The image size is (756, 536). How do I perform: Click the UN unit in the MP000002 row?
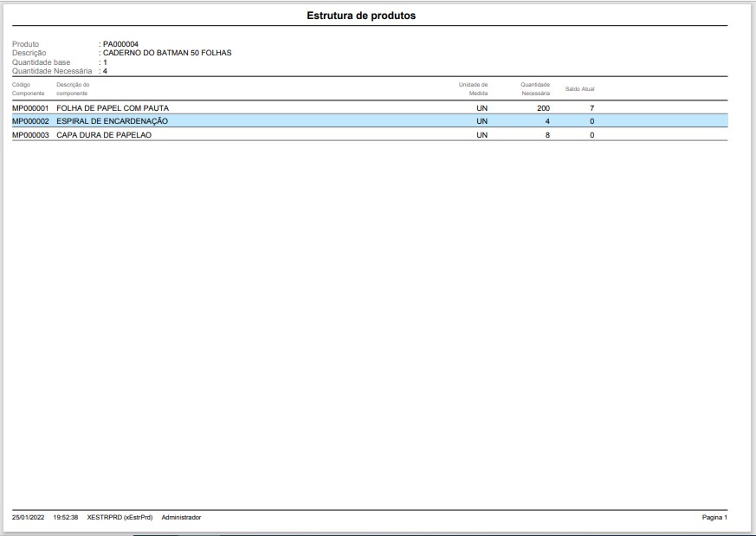click(482, 121)
